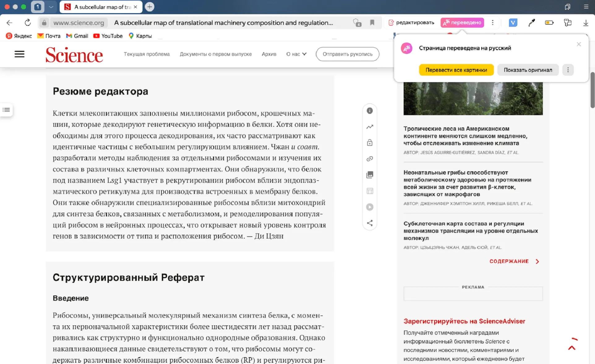Open the blue V extension icon

[x=513, y=23]
